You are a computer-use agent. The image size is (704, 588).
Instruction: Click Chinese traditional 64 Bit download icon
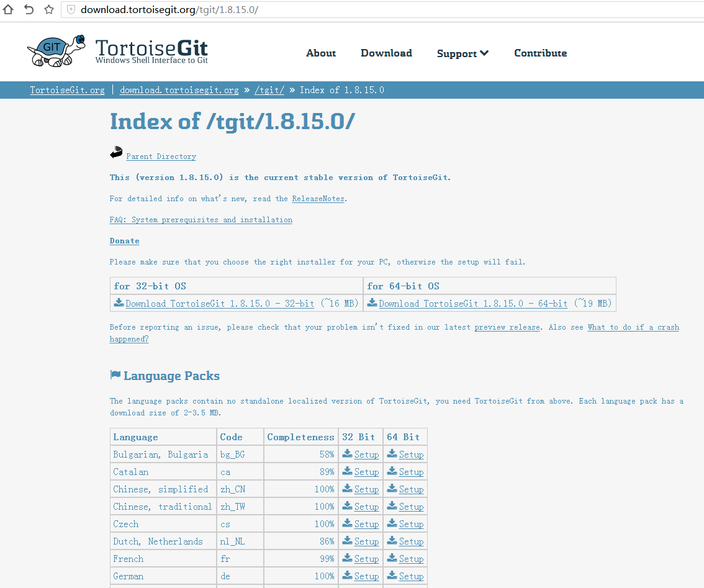click(x=392, y=506)
